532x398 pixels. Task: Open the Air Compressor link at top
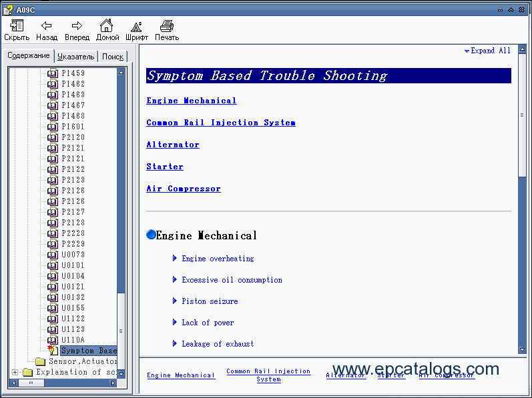(x=184, y=189)
